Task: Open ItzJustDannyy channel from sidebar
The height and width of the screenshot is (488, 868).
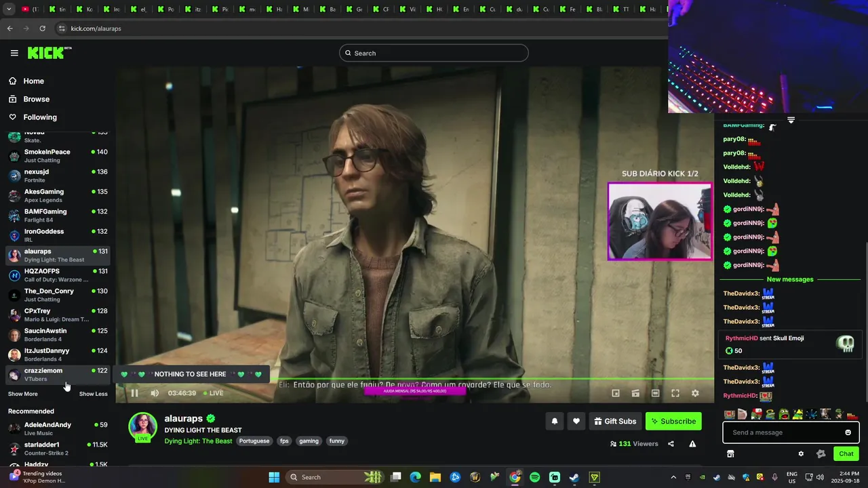Action: (x=58, y=354)
